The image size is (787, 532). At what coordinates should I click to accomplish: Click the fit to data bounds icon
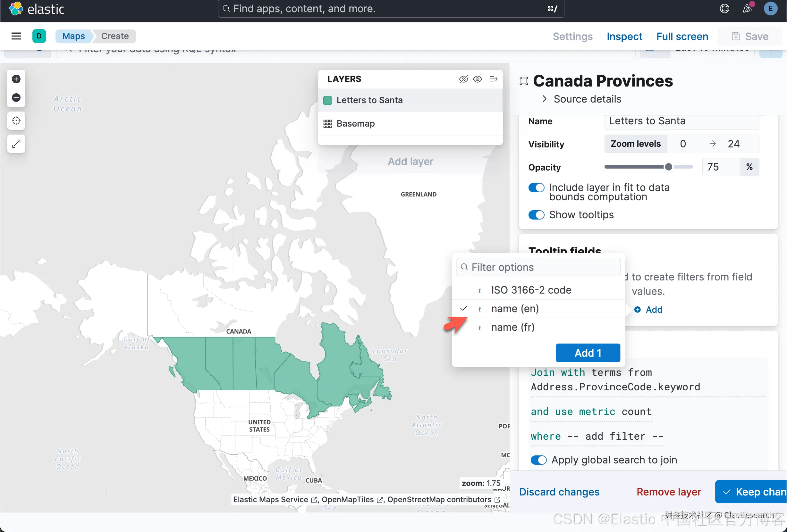16,121
